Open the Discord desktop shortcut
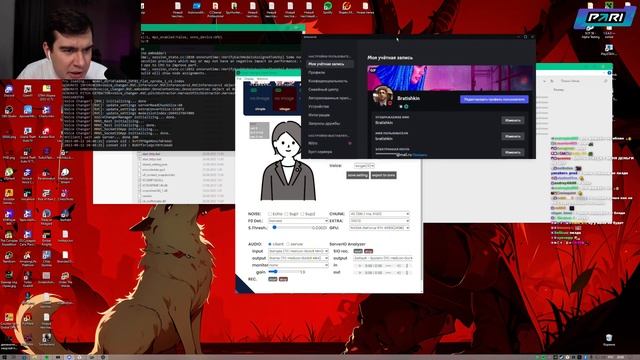640x360 pixels. click(x=9, y=90)
